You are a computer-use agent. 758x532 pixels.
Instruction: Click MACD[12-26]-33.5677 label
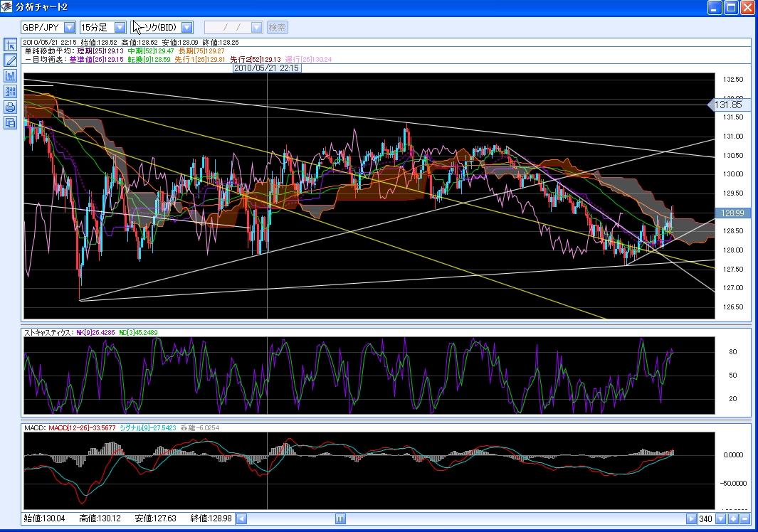coord(82,427)
